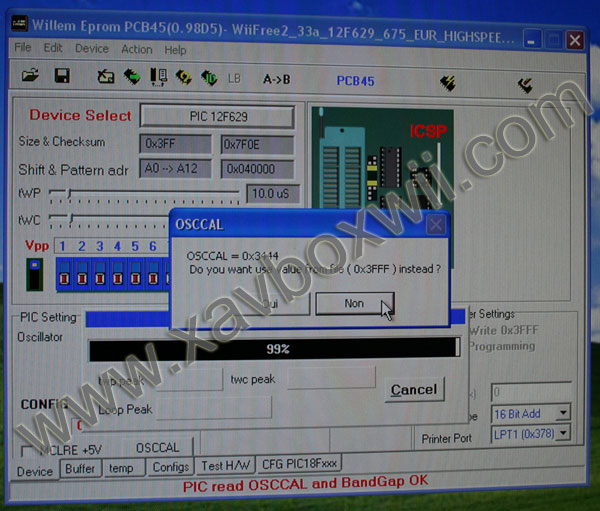This screenshot has width=600, height=511.
Task: Click the tWC slider handle
Action: tap(72, 219)
